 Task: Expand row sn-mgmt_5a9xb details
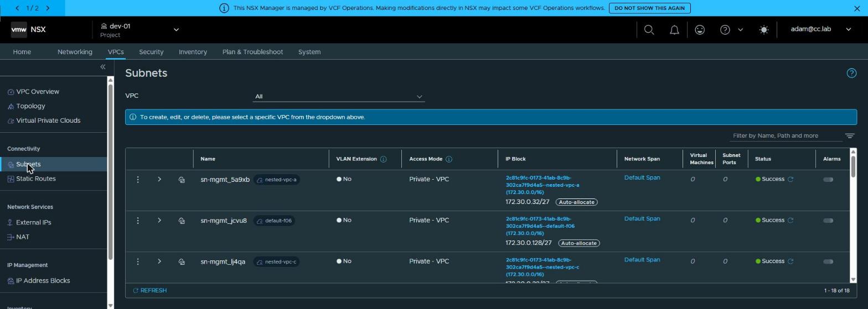click(x=159, y=179)
